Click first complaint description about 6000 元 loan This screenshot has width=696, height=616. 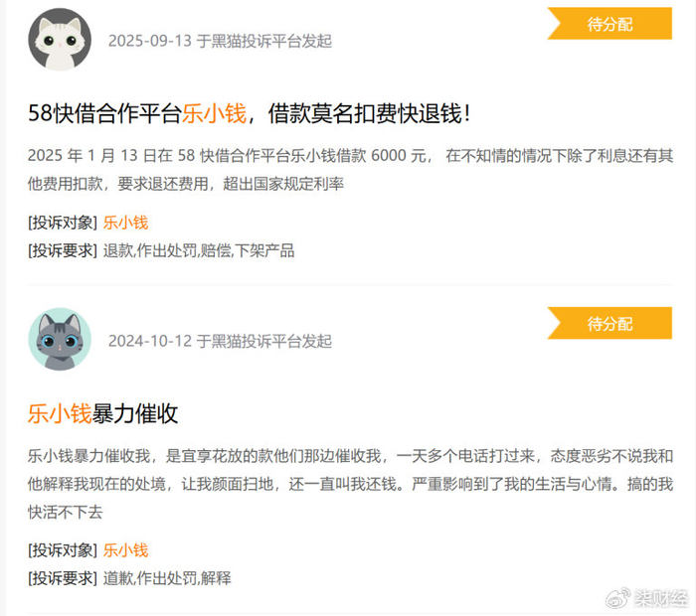350,170
